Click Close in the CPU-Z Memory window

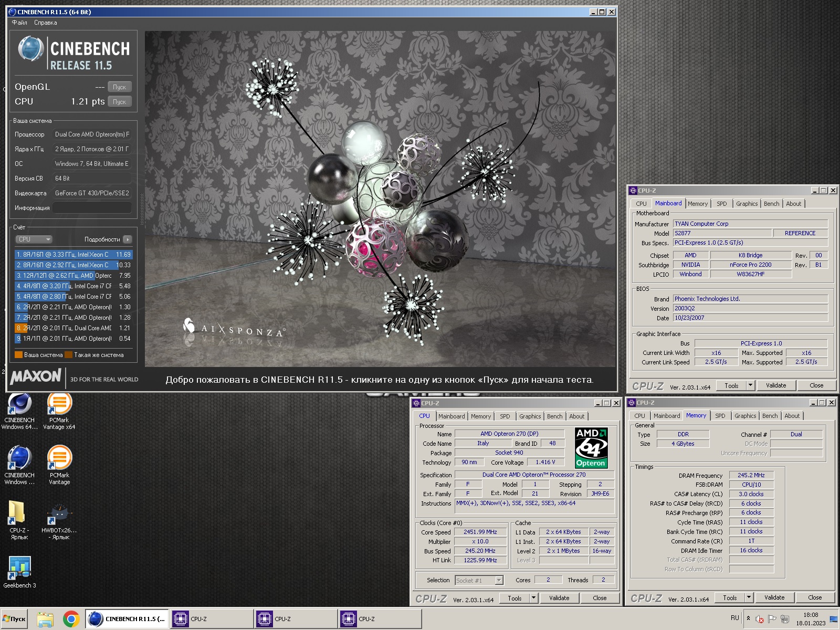coord(815,597)
